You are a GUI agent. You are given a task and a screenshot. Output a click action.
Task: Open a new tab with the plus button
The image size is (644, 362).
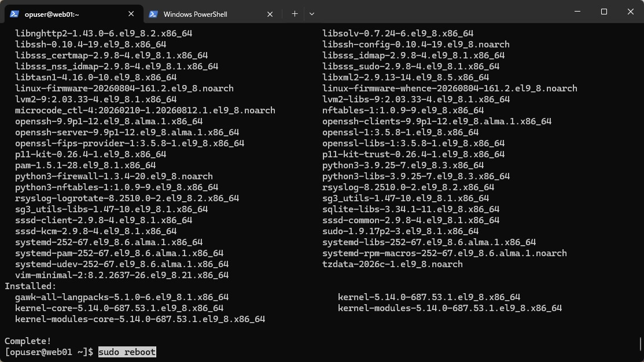(295, 13)
